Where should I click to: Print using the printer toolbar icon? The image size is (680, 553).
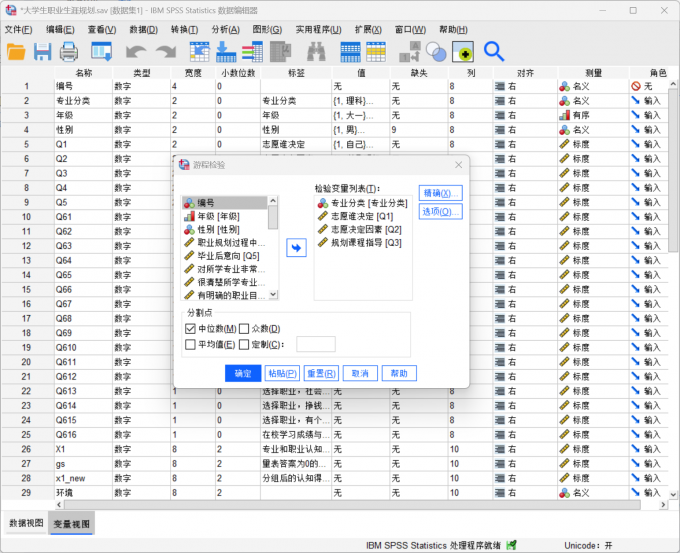(x=69, y=52)
